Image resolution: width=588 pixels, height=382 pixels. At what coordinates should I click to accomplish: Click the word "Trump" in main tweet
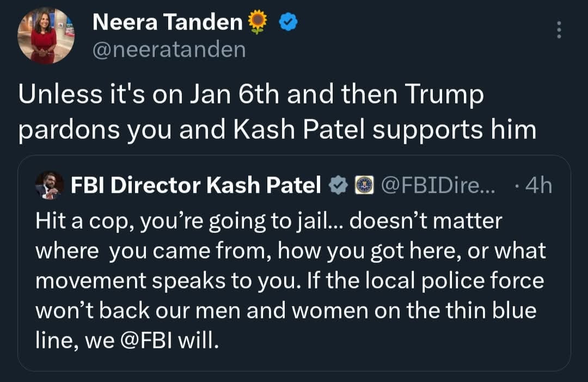pos(444,96)
